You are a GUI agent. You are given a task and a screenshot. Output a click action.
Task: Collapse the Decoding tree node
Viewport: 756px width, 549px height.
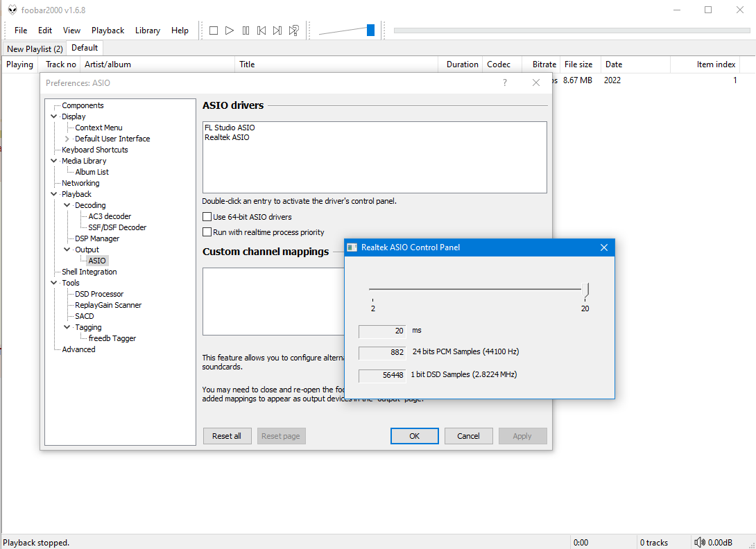pyautogui.click(x=67, y=205)
